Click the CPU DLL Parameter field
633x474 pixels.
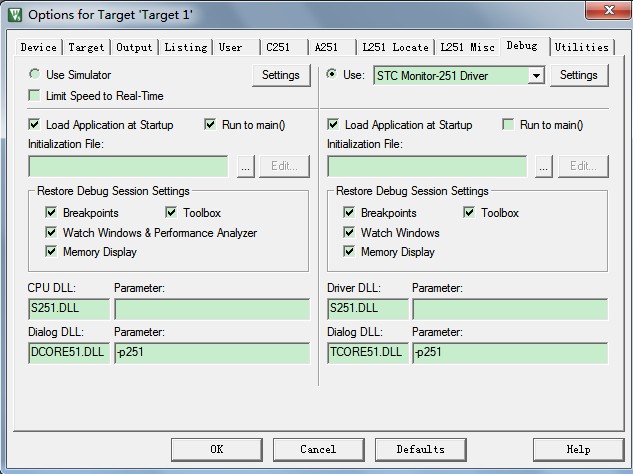pyautogui.click(x=212, y=309)
